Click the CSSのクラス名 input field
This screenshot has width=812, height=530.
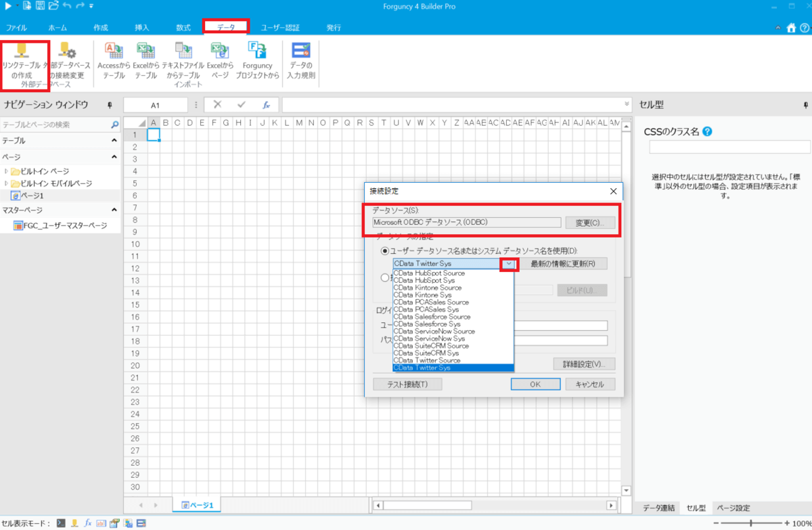(729, 147)
